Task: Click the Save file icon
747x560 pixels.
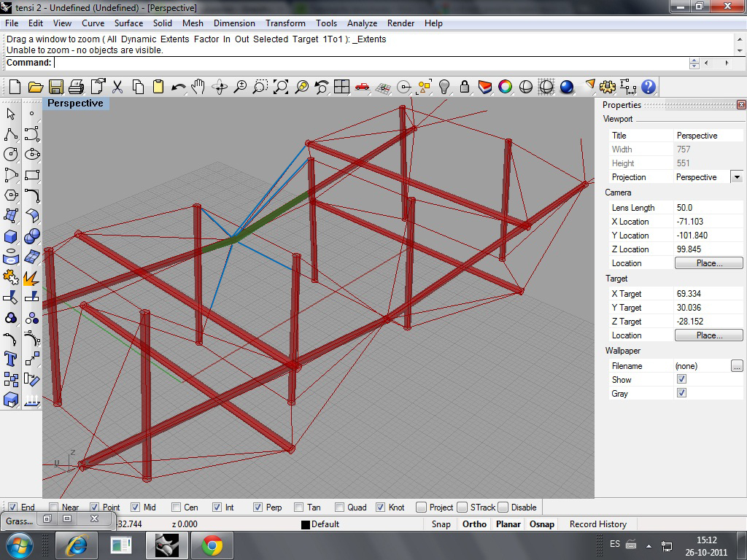Action: 55,87
